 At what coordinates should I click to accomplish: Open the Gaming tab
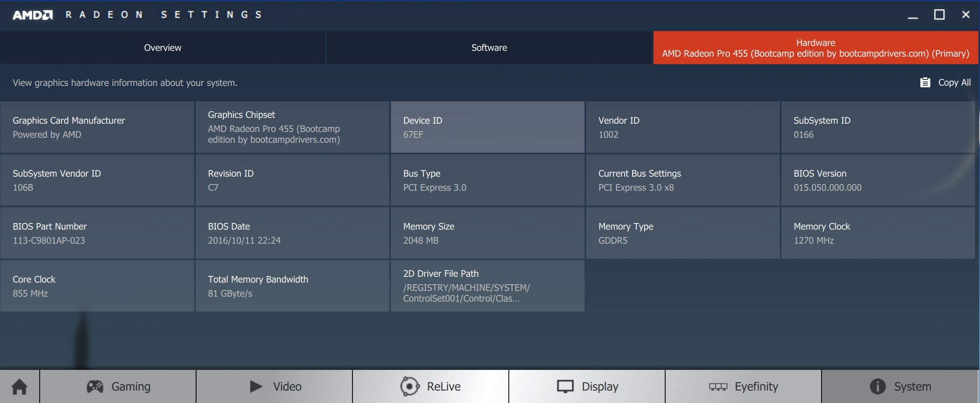(118, 387)
